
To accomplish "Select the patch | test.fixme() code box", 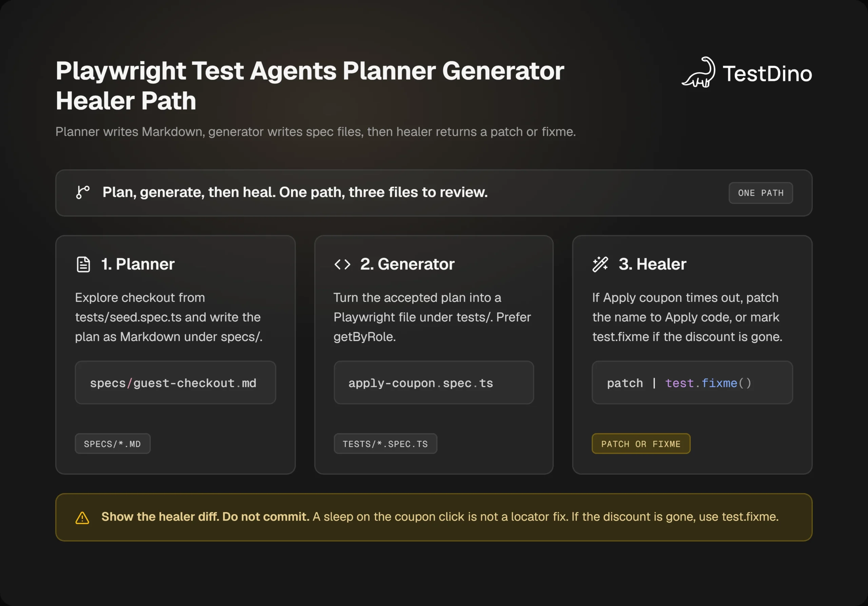I will 692,382.
